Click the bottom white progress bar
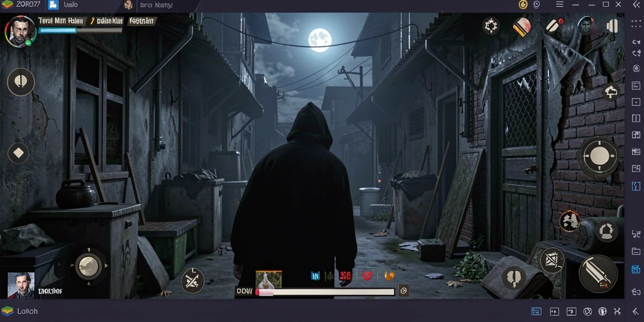The width and height of the screenshot is (644, 322). click(x=325, y=292)
